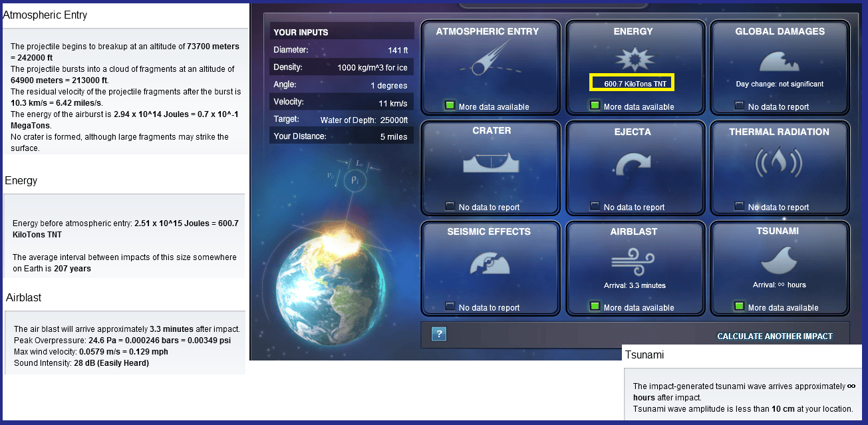
Task: Open the Crater panel title
Action: click(x=492, y=130)
